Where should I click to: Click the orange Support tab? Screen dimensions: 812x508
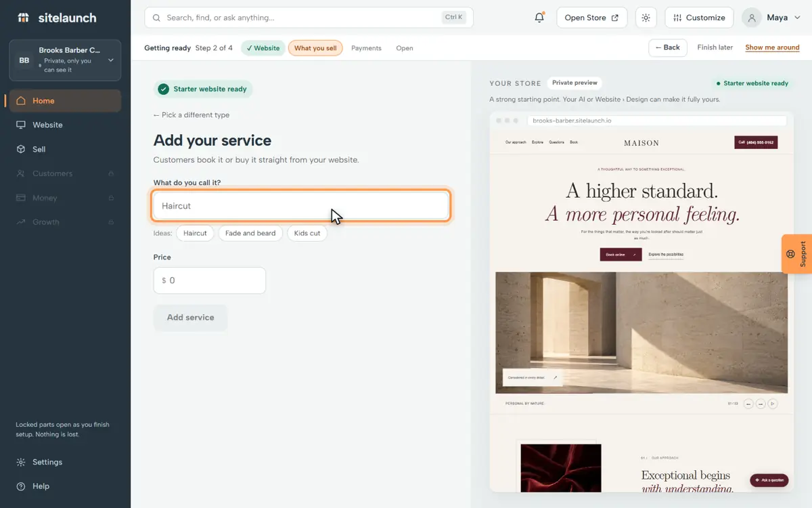click(796, 254)
